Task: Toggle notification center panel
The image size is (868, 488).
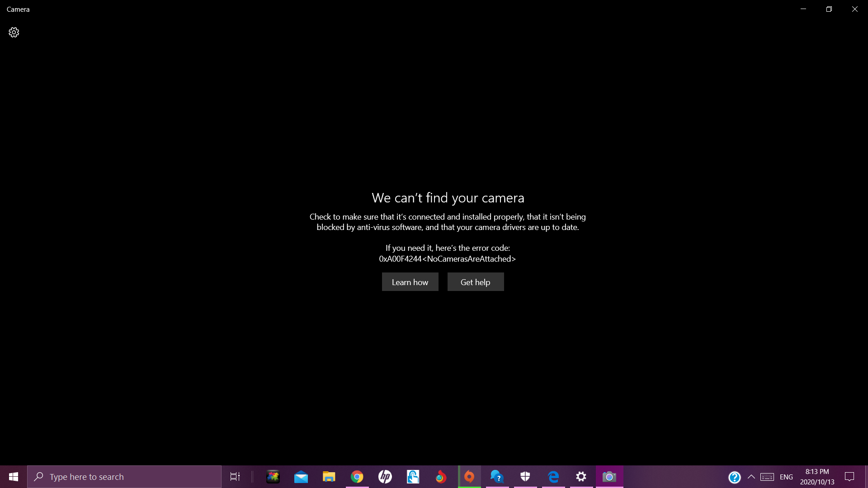Action: 849,476
